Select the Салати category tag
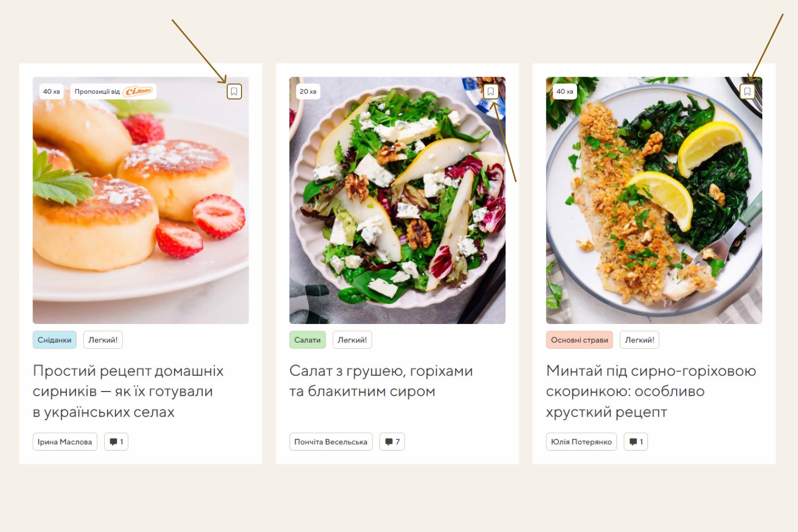The width and height of the screenshot is (798, 532). pyautogui.click(x=307, y=340)
